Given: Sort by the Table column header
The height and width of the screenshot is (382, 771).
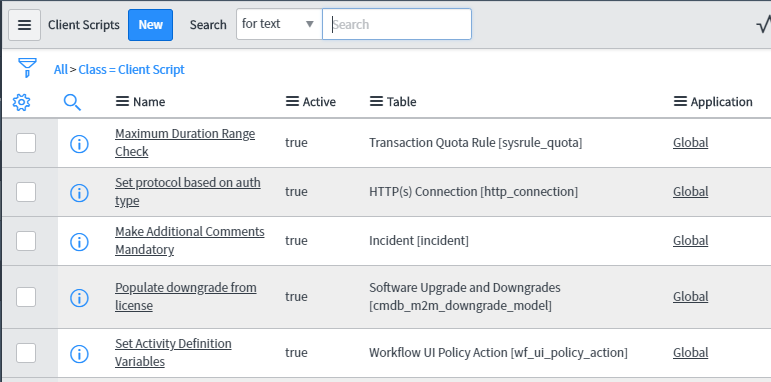Looking at the screenshot, I should point(401,102).
